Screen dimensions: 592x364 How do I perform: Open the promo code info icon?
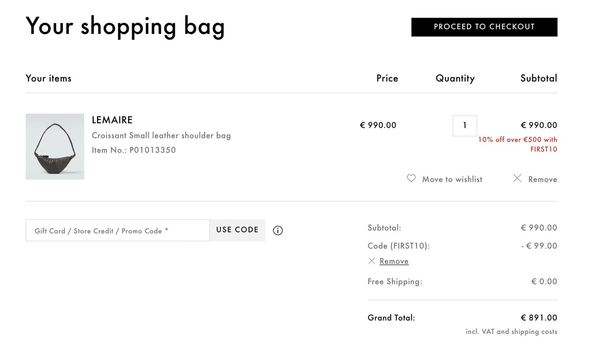click(278, 231)
